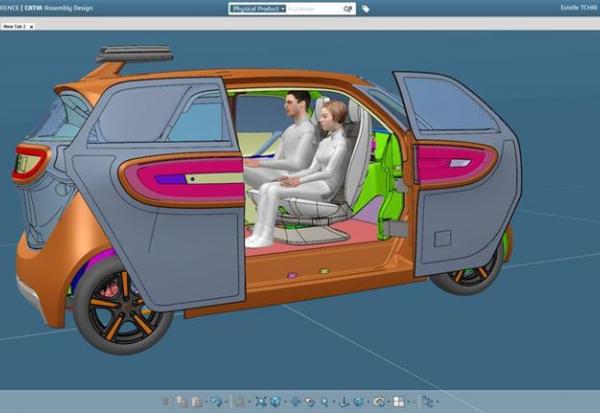
Task: Click the Paste icon in bottom toolbar
Action: click(196, 401)
